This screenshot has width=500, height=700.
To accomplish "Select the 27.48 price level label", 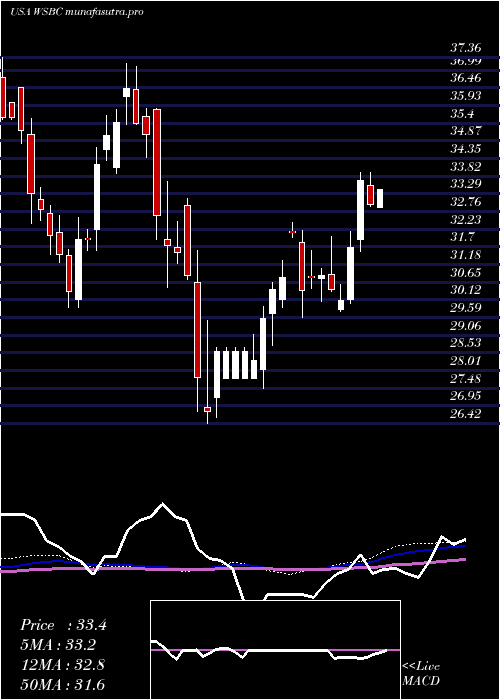I will click(x=466, y=379).
